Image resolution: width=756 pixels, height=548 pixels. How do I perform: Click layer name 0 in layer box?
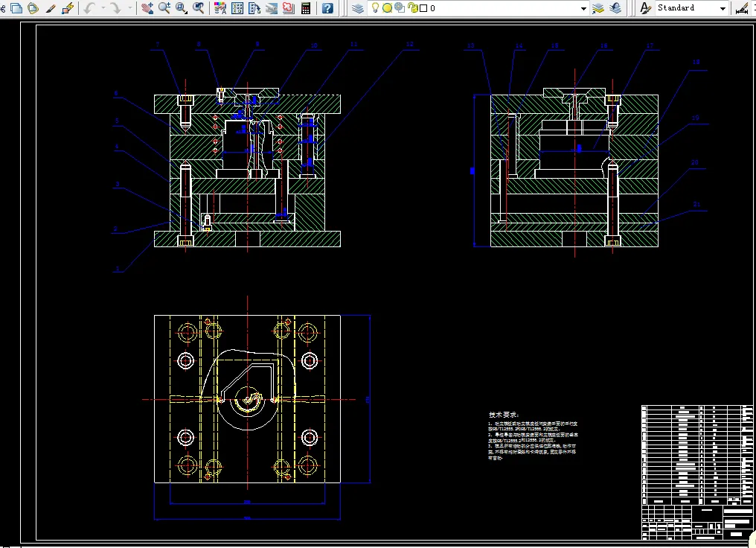pyautogui.click(x=432, y=8)
